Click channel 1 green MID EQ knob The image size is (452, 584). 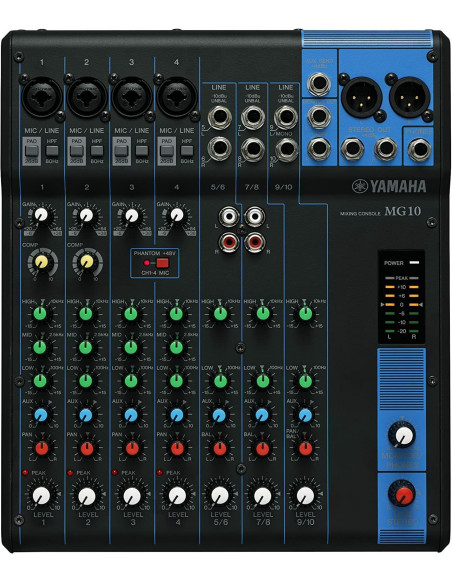40,347
